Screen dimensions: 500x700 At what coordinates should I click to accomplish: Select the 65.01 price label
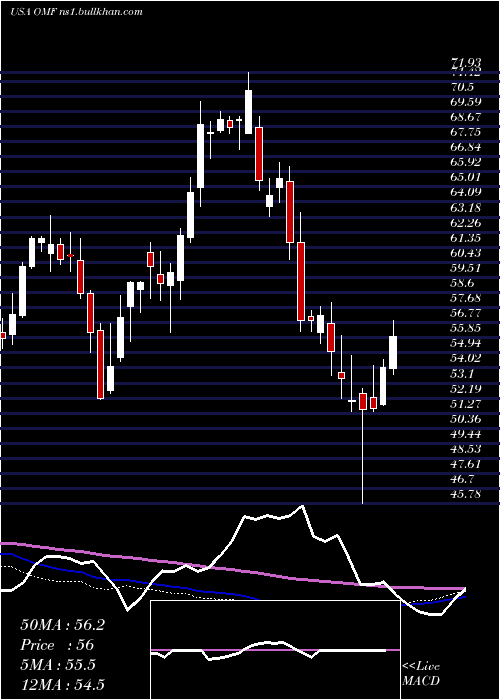466,177
